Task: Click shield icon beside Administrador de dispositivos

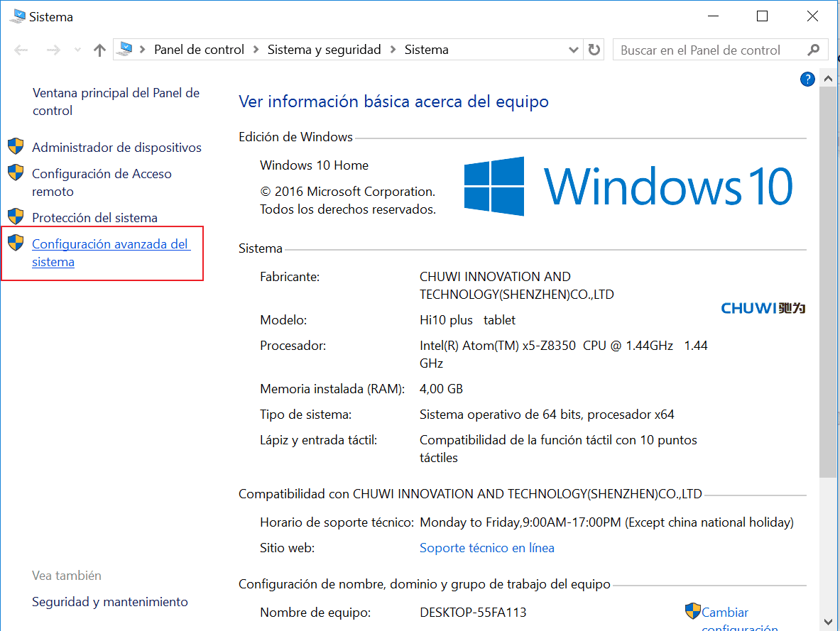Action: pos(16,146)
